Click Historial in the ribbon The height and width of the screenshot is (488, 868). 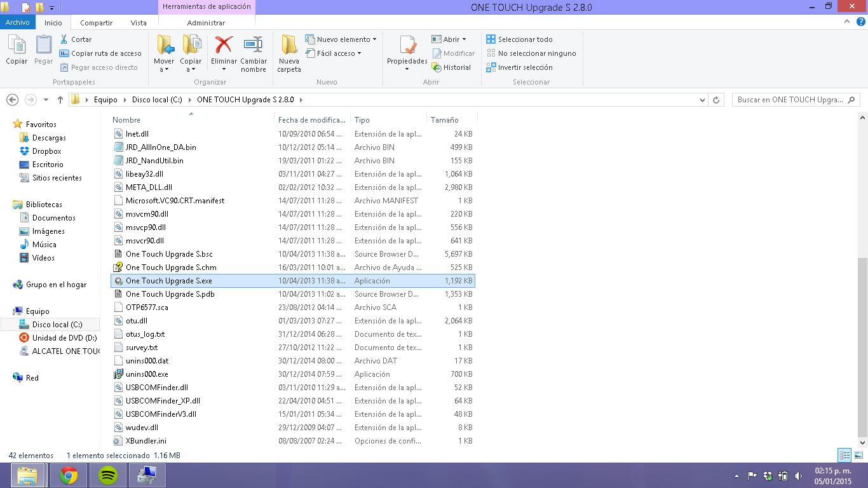point(452,67)
